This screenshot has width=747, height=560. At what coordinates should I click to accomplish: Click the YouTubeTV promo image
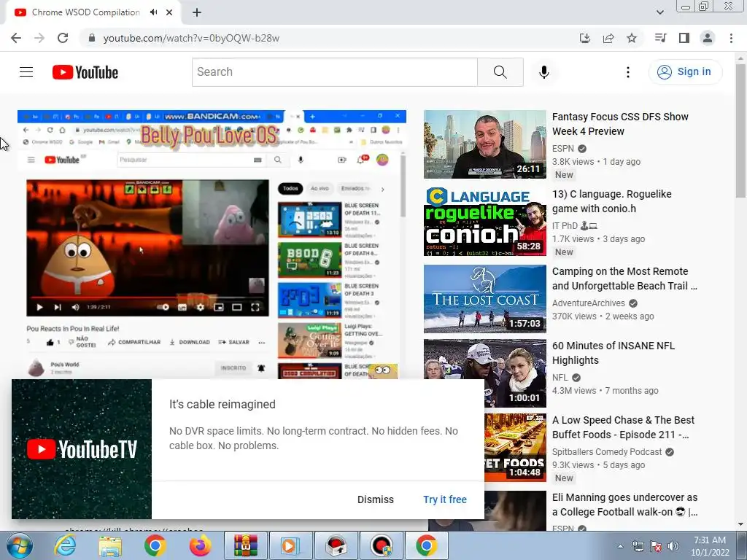(x=82, y=449)
